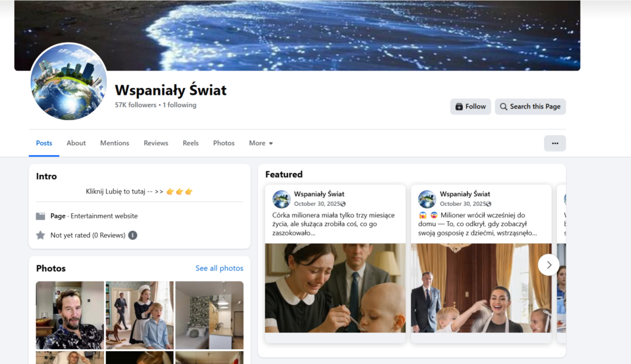
Task: Open the 57K followers link
Action: [136, 105]
